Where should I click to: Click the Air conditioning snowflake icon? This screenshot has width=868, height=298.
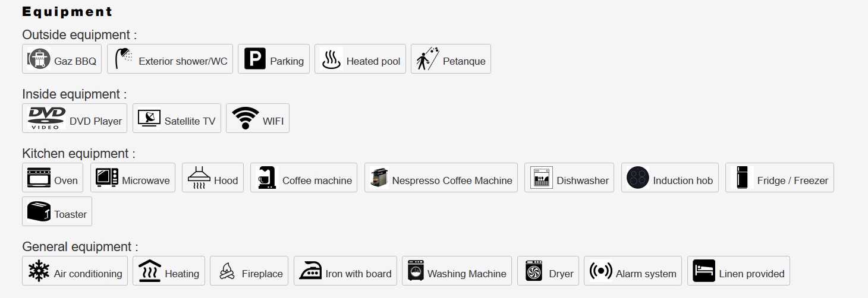tap(39, 271)
